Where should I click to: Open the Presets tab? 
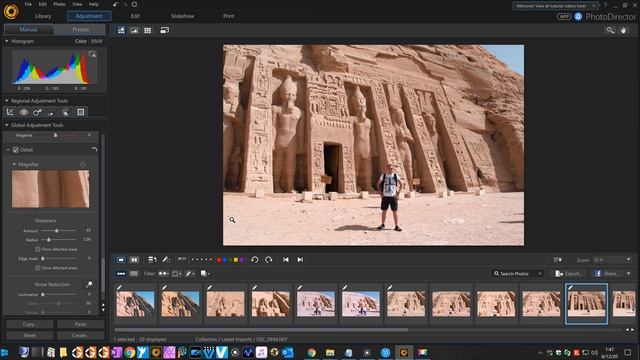pos(80,29)
